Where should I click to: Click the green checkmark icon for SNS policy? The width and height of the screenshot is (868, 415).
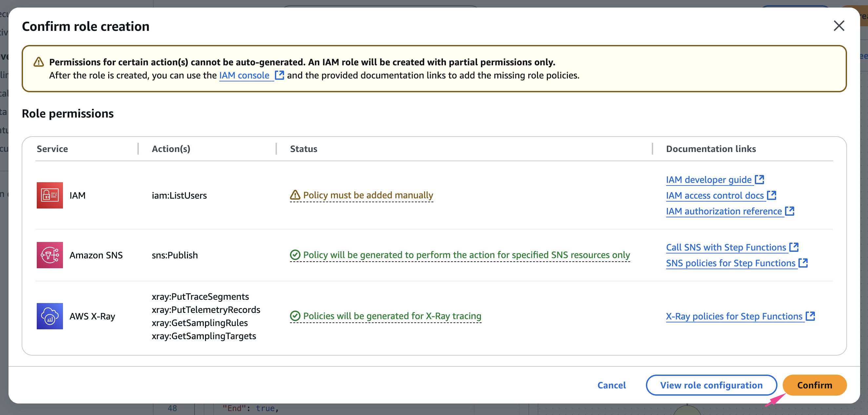(x=295, y=255)
